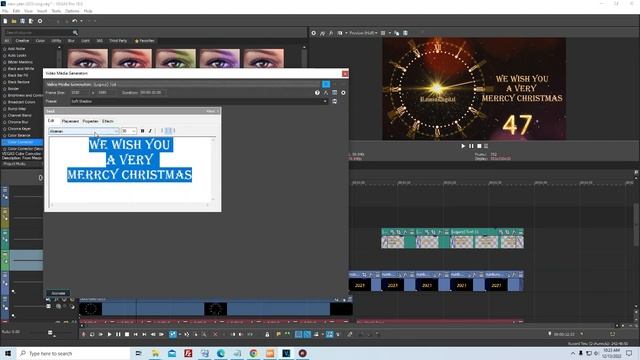This screenshot has height=360, width=640.
Task: Select the purple-tinted eye preset thumbnail
Action: tap(220, 58)
